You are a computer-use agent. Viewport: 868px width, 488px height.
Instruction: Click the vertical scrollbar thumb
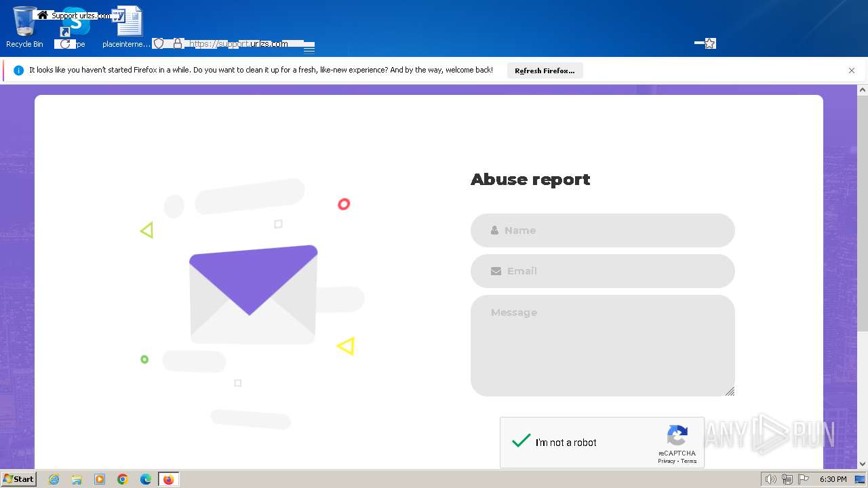[863, 213]
